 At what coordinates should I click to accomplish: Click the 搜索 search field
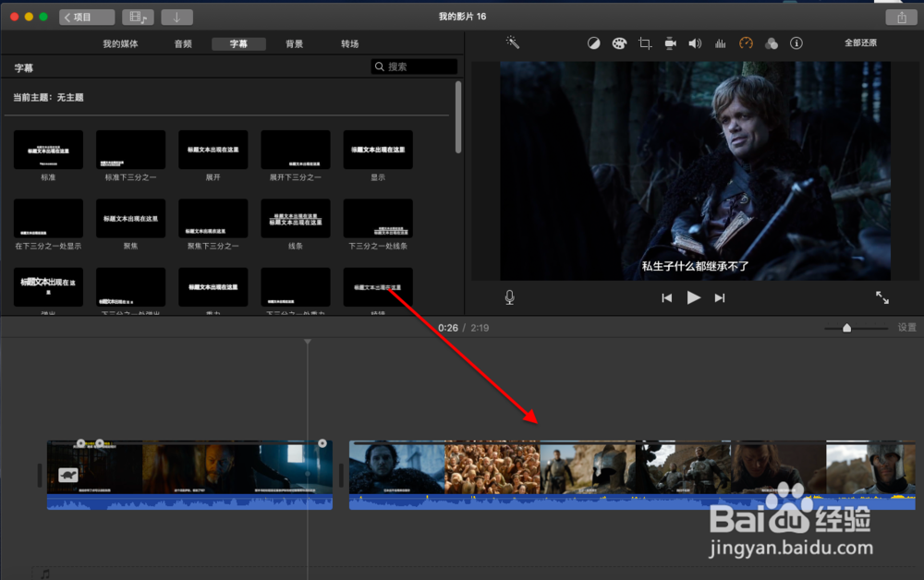pyautogui.click(x=414, y=66)
